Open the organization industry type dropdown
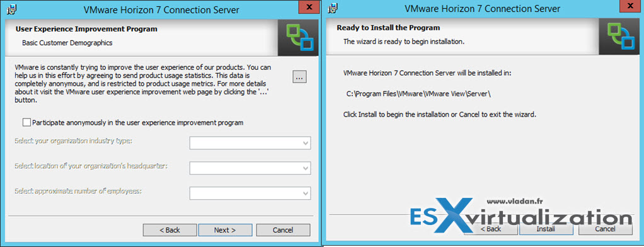 (250, 143)
